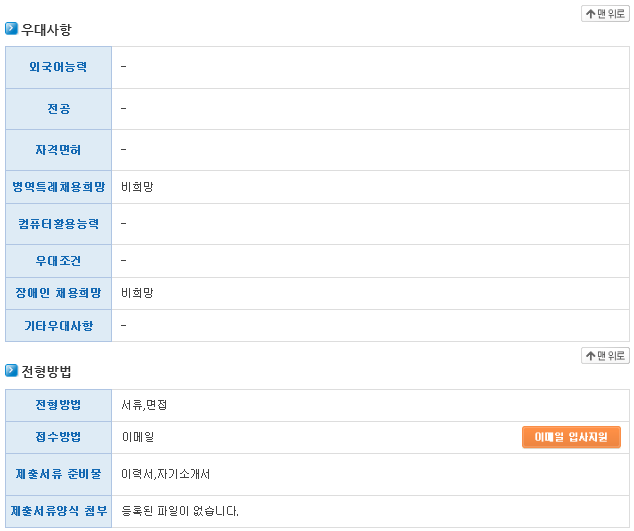Click the blue arrow icon beside 전형방법 heading
Screen dimensions: 634x531
pyautogui.click(x=12, y=371)
